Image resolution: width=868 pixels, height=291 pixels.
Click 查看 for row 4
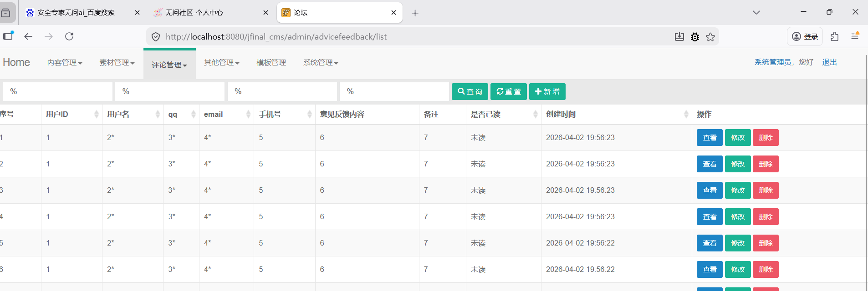(710, 217)
